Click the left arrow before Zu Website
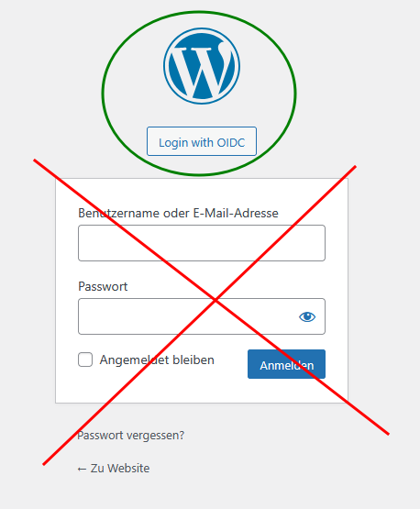420x509 pixels. pos(82,469)
